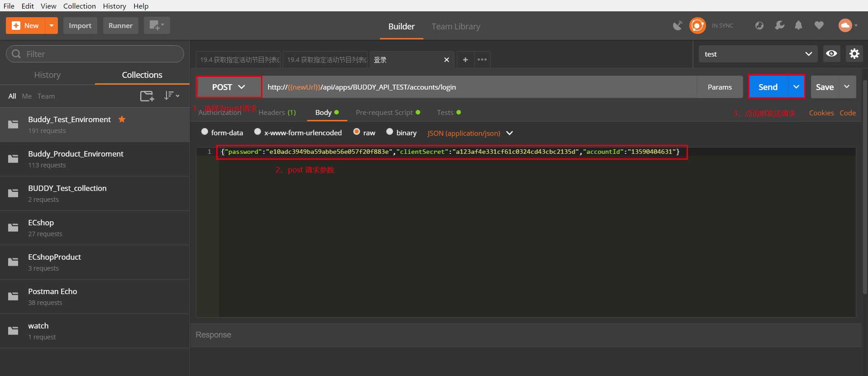The height and width of the screenshot is (376, 868).
Task: Open the Tests tab
Action: pyautogui.click(x=449, y=113)
